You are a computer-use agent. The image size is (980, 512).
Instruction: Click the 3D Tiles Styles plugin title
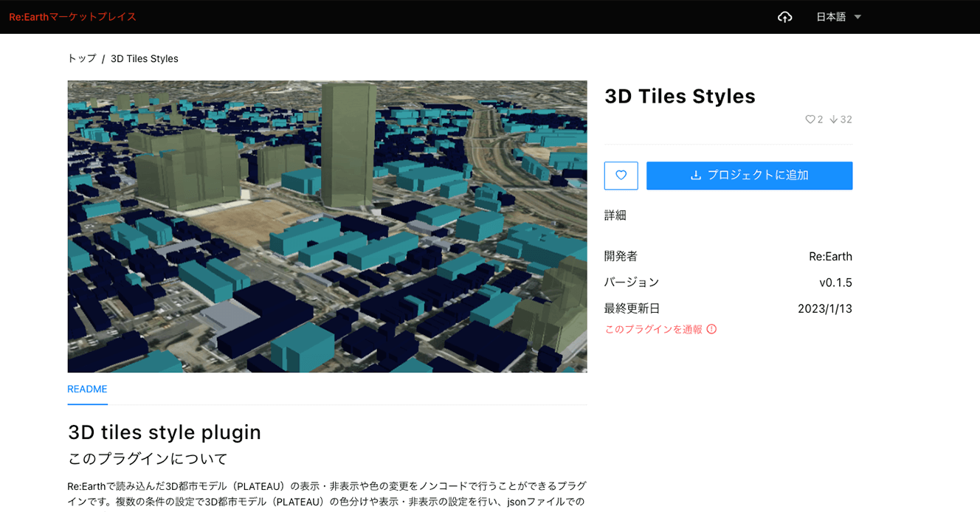tap(680, 97)
